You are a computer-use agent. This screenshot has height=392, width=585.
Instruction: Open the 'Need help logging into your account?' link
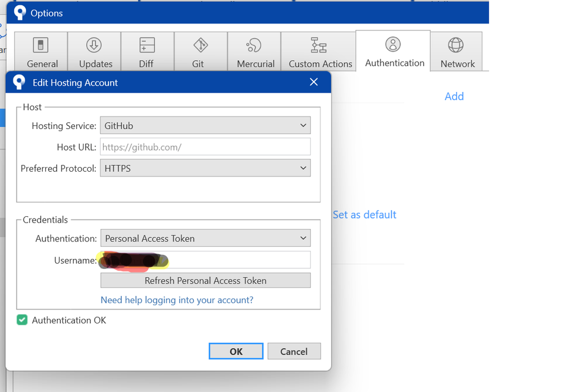pos(177,300)
